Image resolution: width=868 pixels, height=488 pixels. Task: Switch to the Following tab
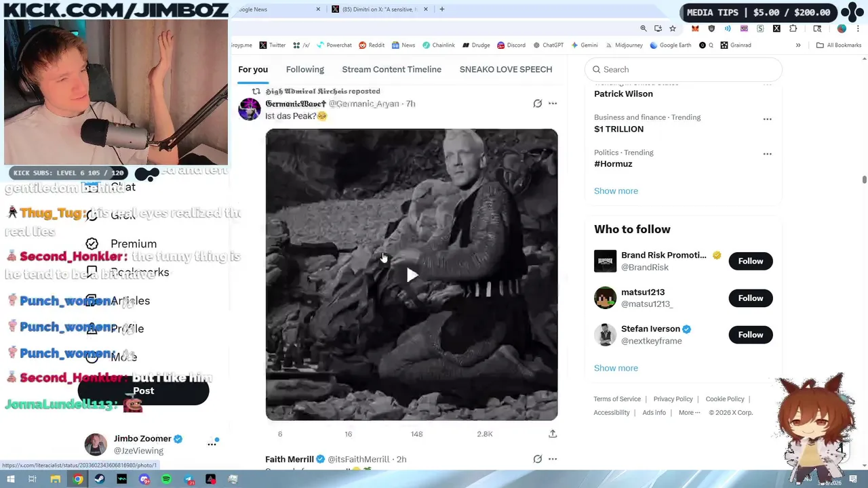(304, 69)
